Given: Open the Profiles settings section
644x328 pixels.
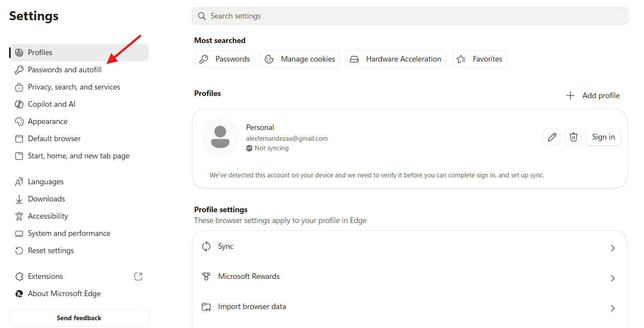Looking at the screenshot, I should tap(79, 53).
